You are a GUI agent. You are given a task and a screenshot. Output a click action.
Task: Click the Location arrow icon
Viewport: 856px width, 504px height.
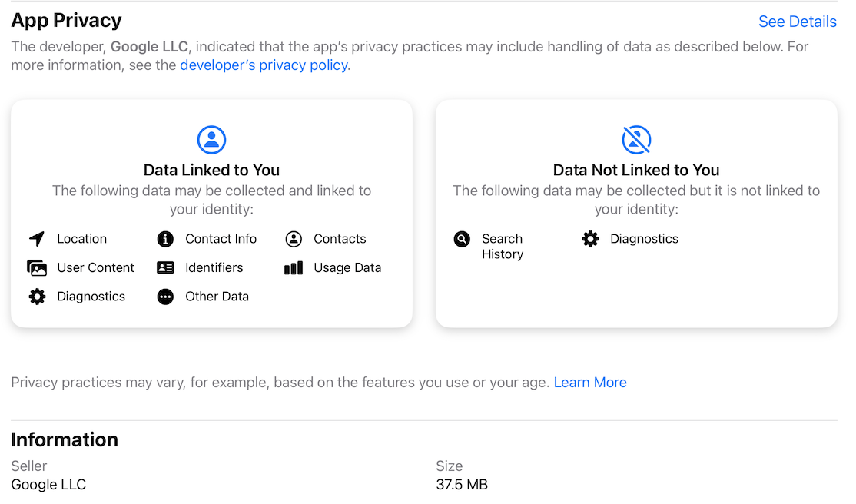point(37,239)
